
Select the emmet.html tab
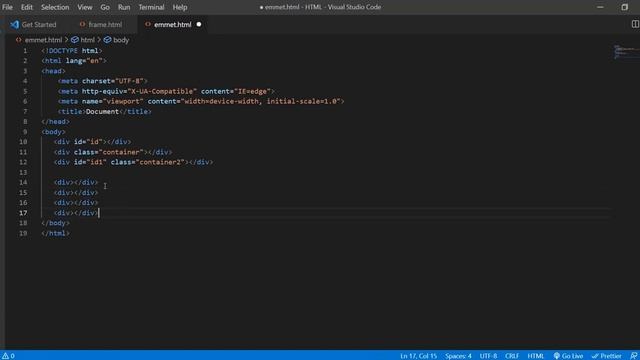pos(173,24)
